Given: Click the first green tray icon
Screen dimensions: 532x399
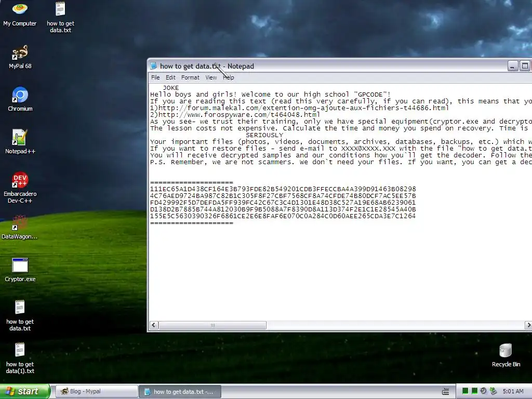Looking at the screenshot, I should click(465, 391).
